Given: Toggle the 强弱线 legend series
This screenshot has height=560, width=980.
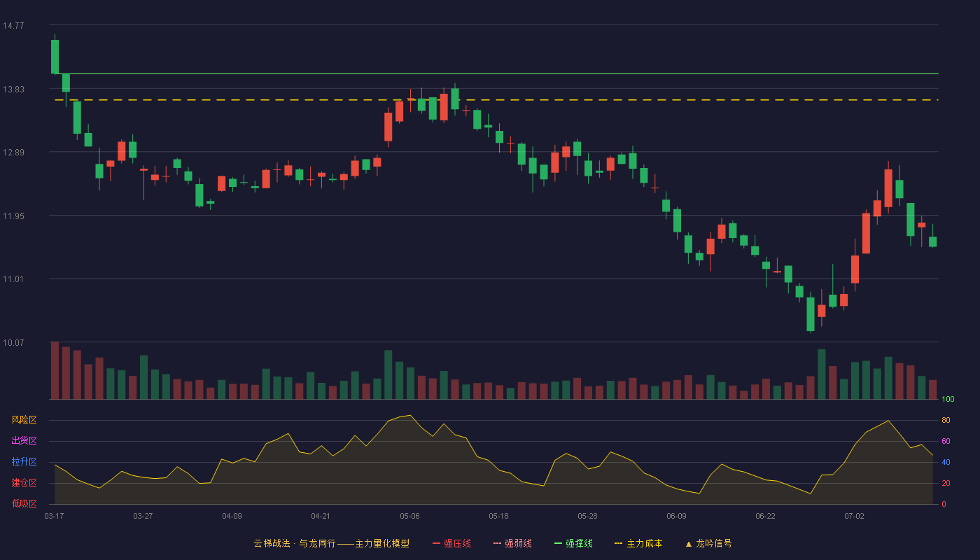Looking at the screenshot, I should point(512,543).
